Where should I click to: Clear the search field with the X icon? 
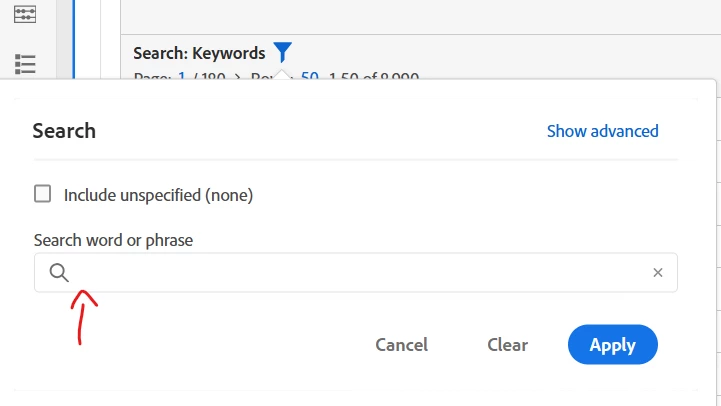coord(657,273)
